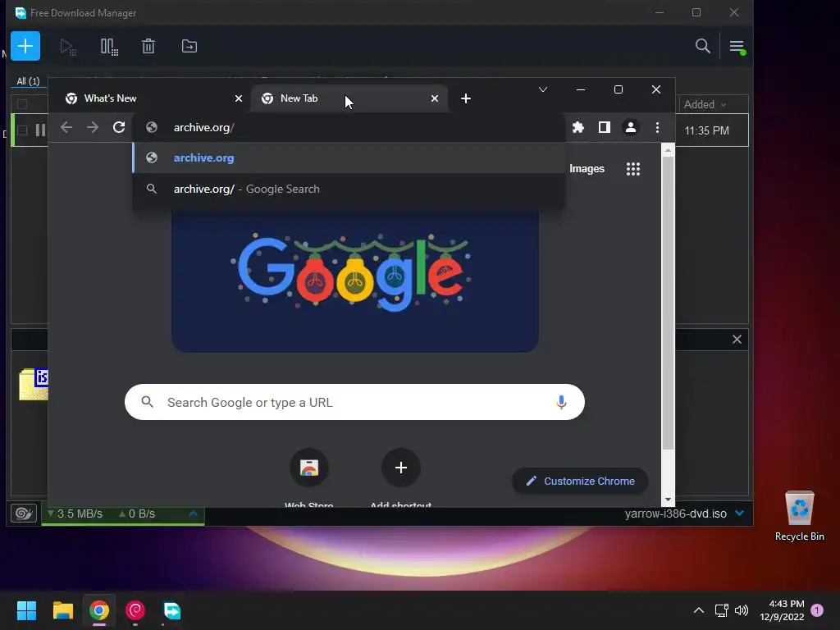Switch to the All (1) filter tab
The height and width of the screenshot is (630, 840).
[x=28, y=81]
